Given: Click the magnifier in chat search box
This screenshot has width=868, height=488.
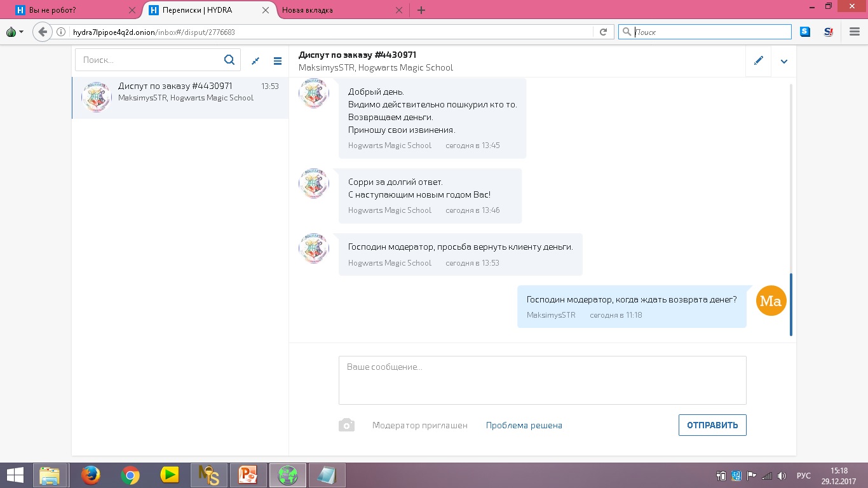Looking at the screenshot, I should (x=229, y=60).
